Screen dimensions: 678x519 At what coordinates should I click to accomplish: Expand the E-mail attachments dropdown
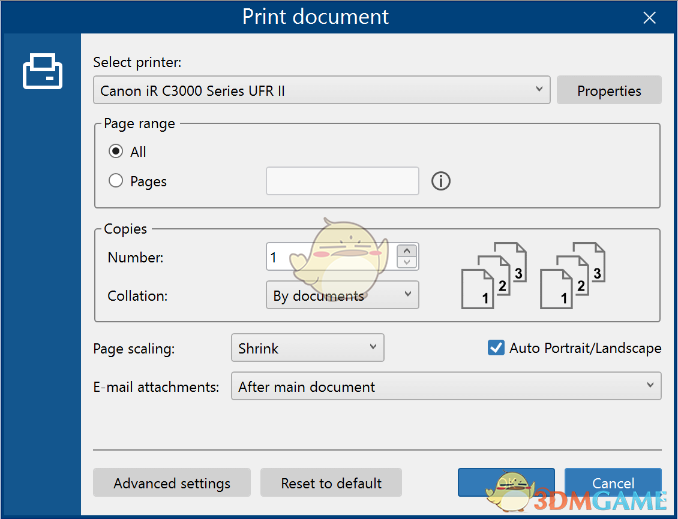coord(445,386)
